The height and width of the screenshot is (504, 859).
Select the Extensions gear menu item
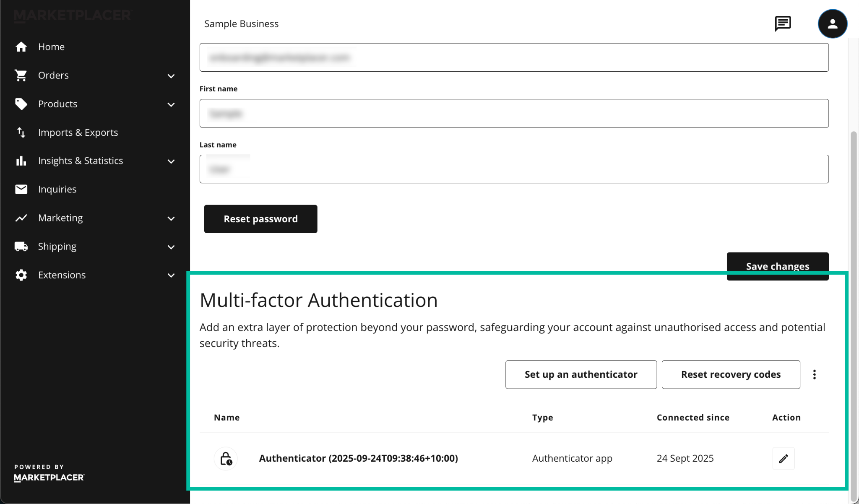[62, 275]
